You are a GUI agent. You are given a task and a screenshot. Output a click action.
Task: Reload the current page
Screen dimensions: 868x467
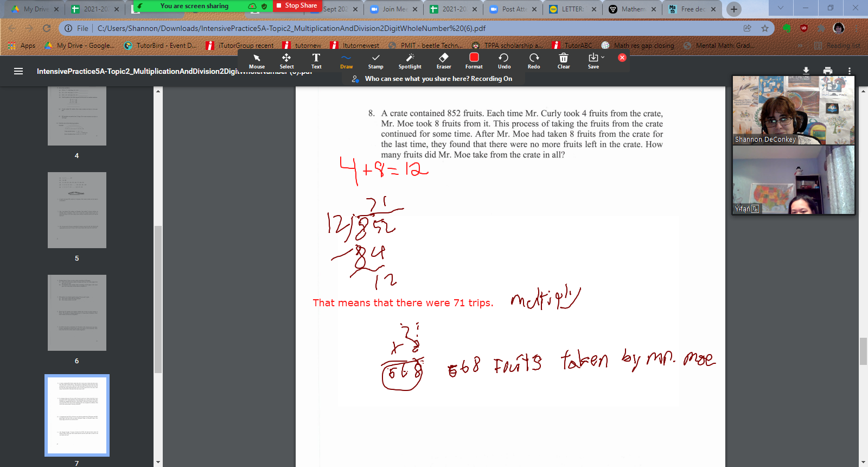pos(47,28)
